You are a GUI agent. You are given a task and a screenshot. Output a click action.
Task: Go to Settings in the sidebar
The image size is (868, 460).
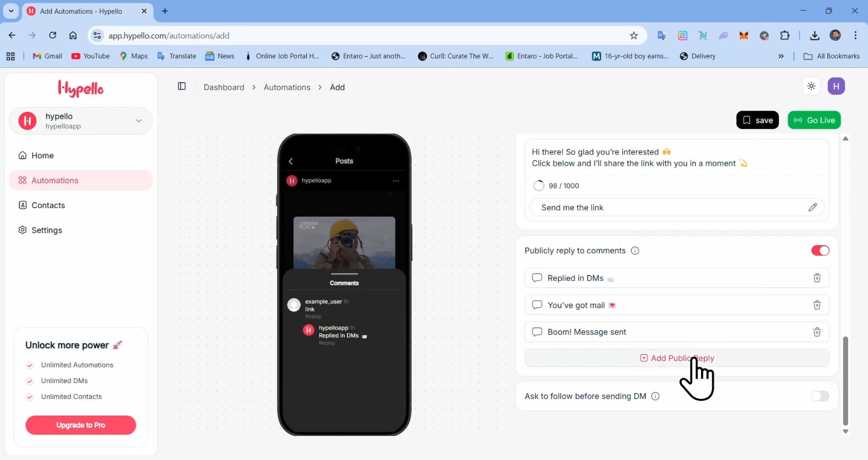tap(47, 230)
